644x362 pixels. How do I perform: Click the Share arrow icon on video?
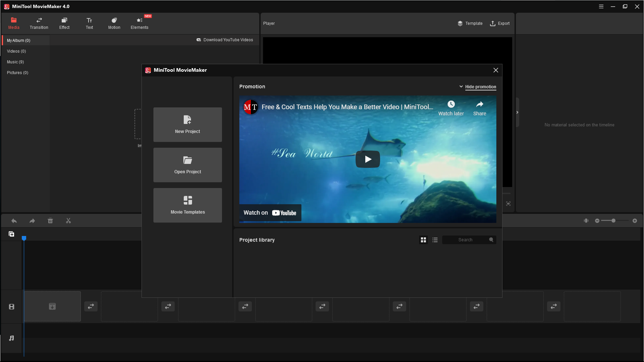coord(479,104)
